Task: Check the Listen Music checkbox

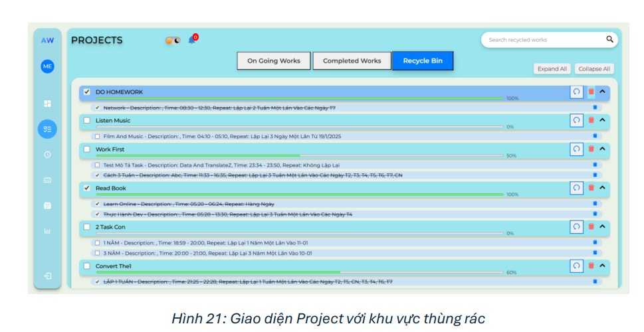Action: [x=86, y=120]
